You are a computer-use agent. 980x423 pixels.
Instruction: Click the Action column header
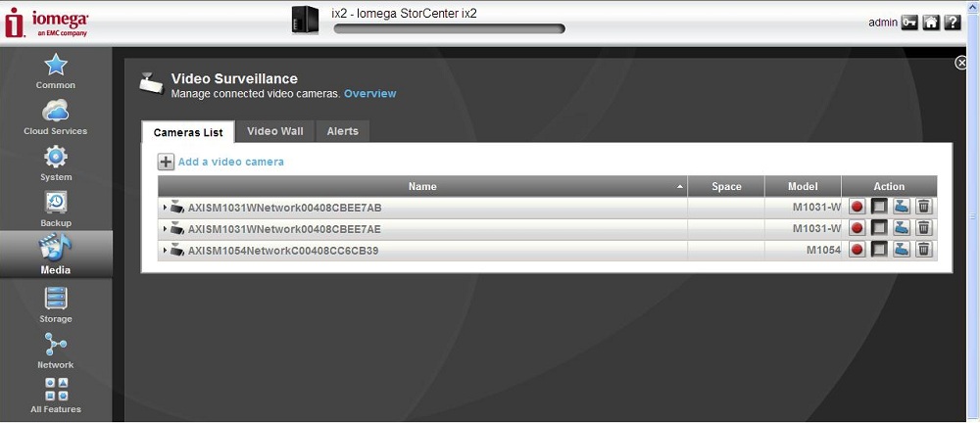point(890,186)
